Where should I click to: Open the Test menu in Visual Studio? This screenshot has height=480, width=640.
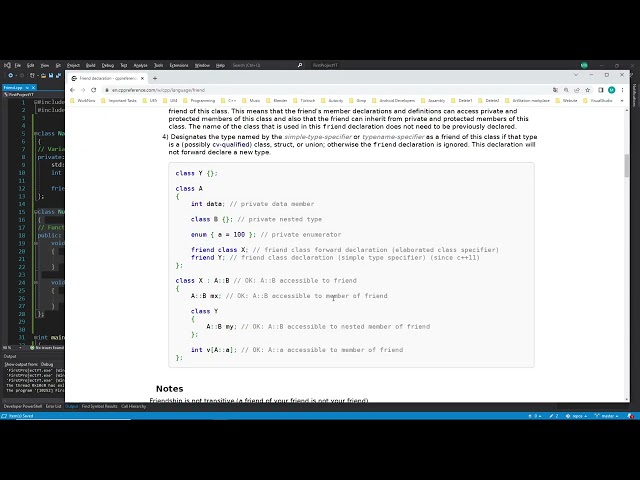coord(123,65)
